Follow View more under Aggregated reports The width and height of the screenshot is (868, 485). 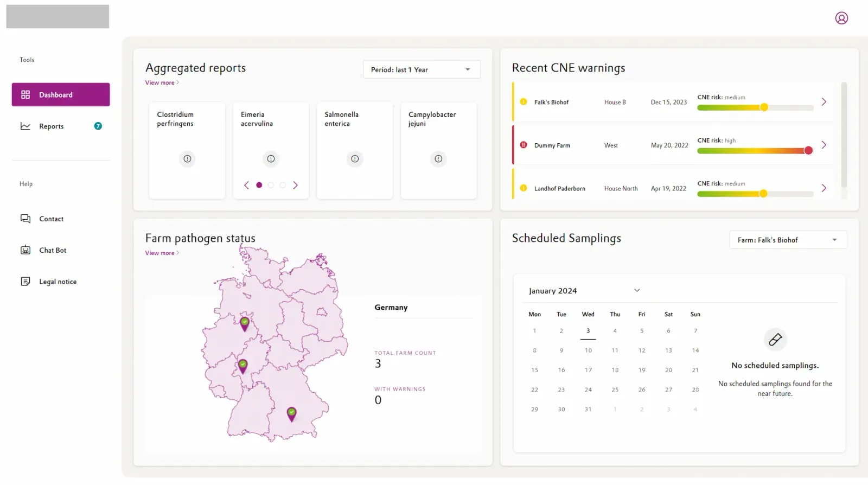162,82
